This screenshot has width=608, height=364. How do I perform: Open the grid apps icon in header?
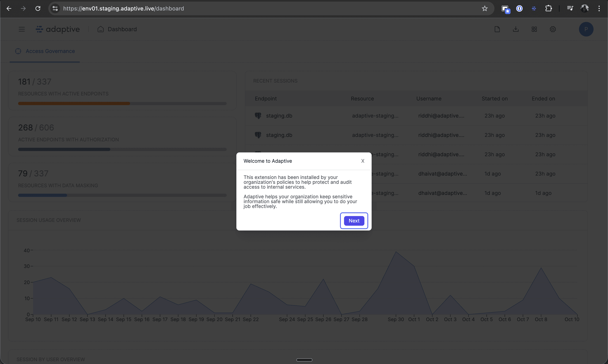[x=534, y=29]
